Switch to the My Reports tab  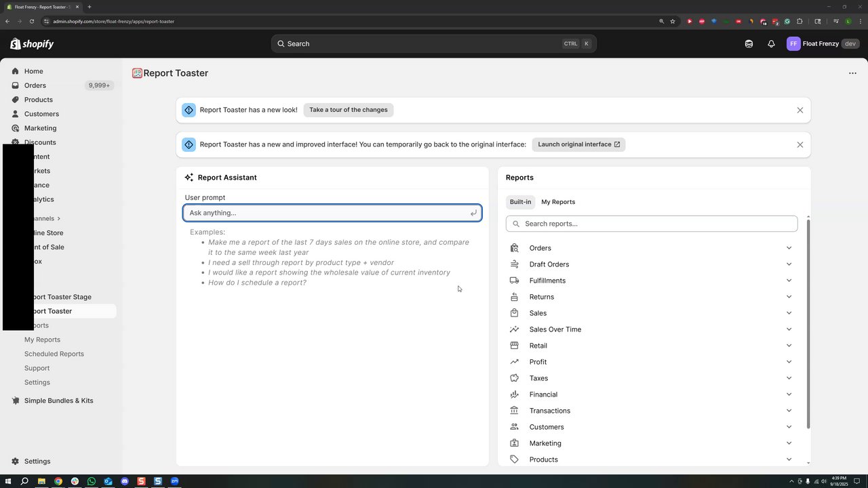pos(558,202)
